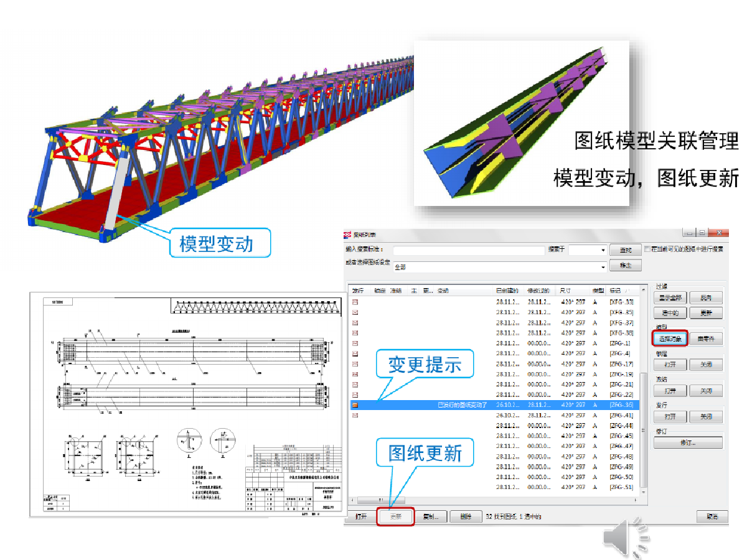Click the 复制... button
Image resolution: width=747 pixels, height=560 pixels.
click(x=431, y=516)
